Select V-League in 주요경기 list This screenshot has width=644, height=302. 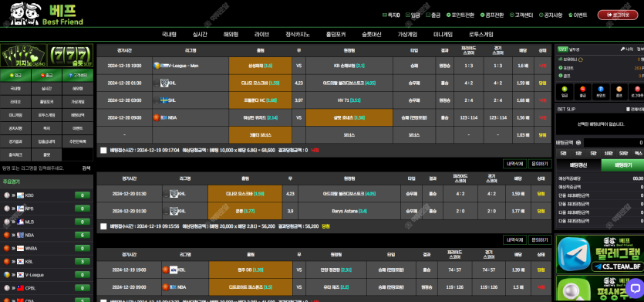47,274
